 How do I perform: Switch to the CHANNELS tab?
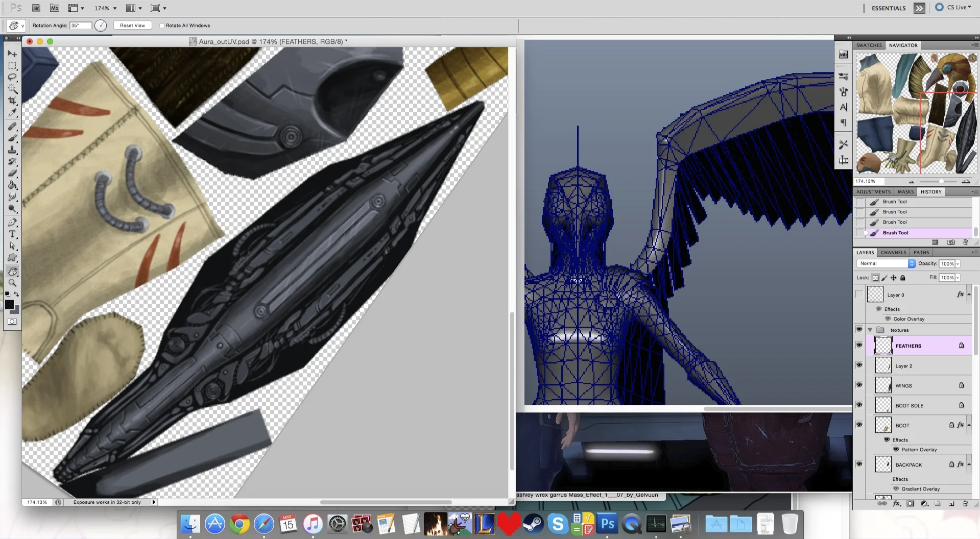point(893,253)
